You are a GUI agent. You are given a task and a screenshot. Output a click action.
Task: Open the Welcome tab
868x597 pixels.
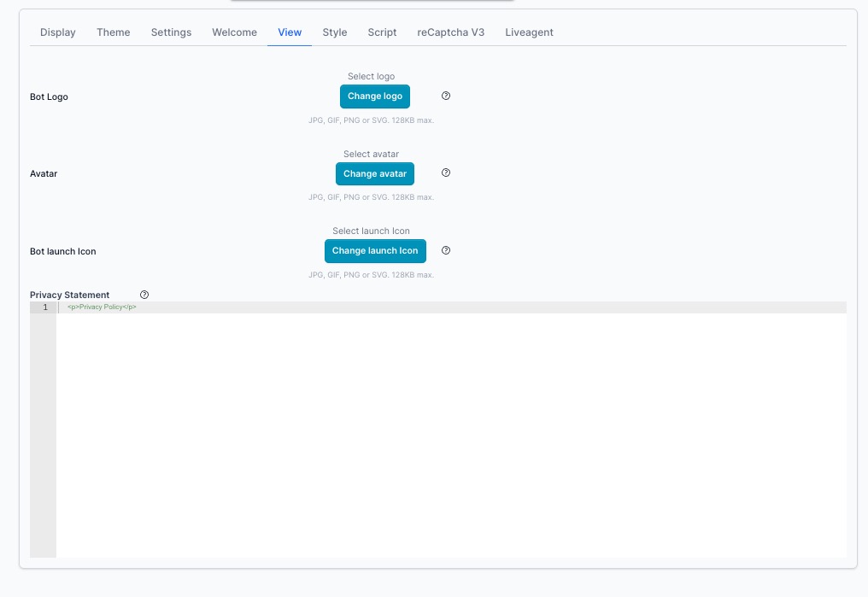tap(234, 32)
